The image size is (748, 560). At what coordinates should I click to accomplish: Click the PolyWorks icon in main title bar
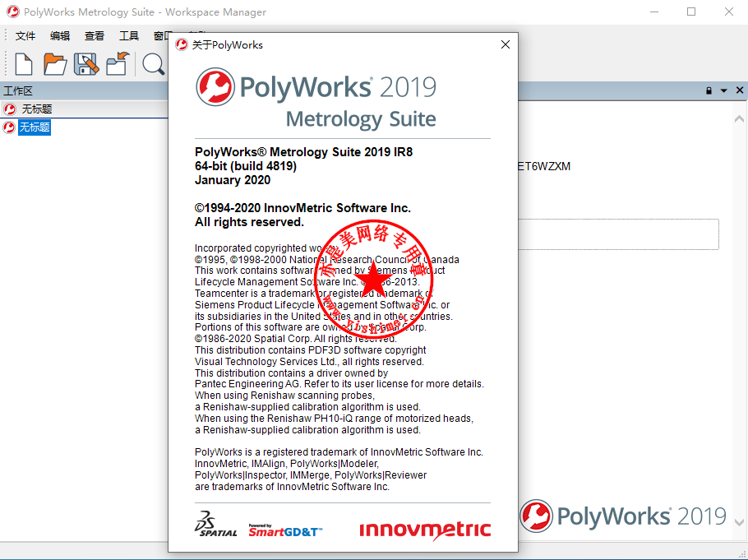click(13, 12)
